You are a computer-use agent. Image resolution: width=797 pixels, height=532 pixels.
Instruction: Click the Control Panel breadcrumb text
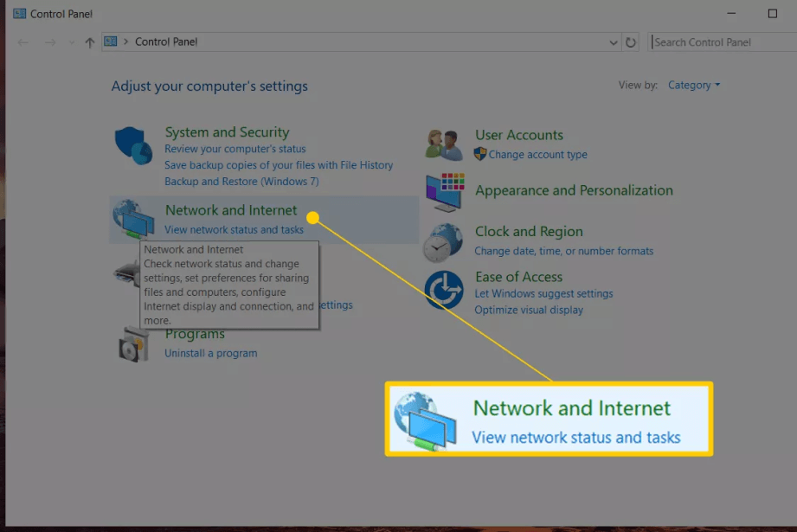pyautogui.click(x=166, y=42)
